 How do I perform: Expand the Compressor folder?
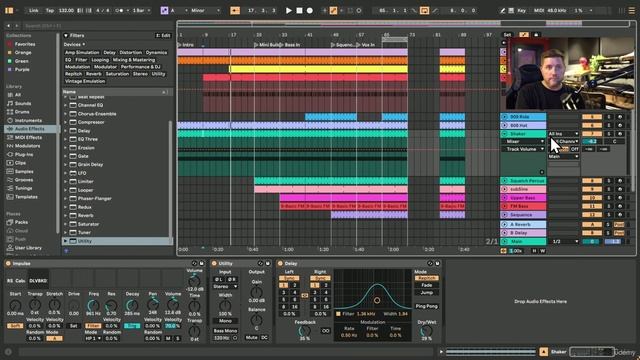point(65,122)
